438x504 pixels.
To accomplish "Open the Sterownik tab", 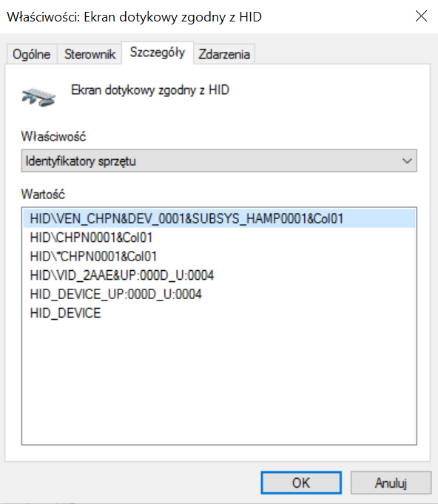I will point(90,54).
